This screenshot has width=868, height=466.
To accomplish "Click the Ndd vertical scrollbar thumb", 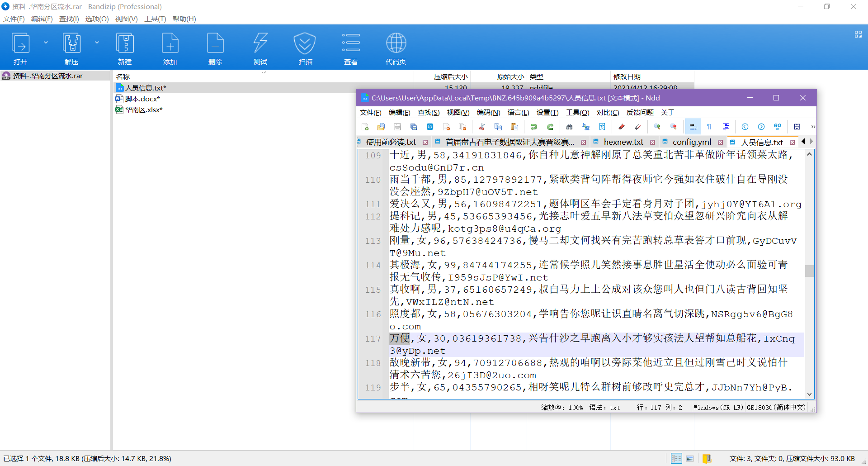I will [809, 271].
